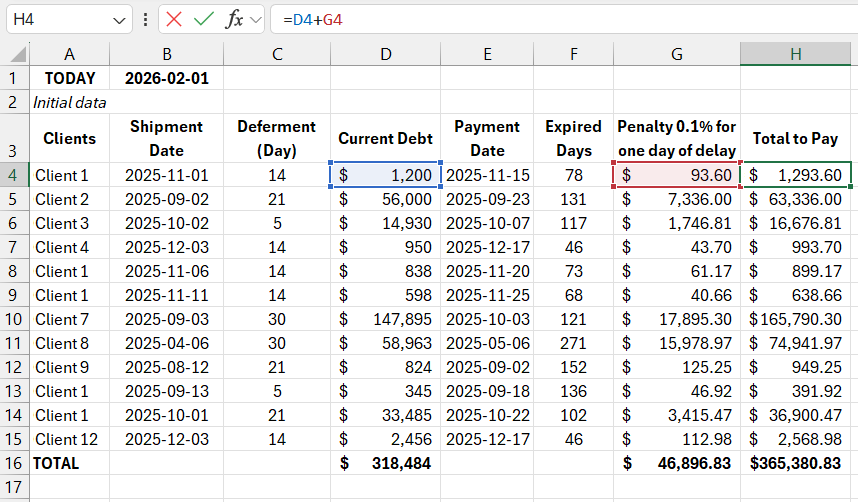This screenshot has height=502, width=858.
Task: Click the Select All corner triangle
Action: (16, 54)
